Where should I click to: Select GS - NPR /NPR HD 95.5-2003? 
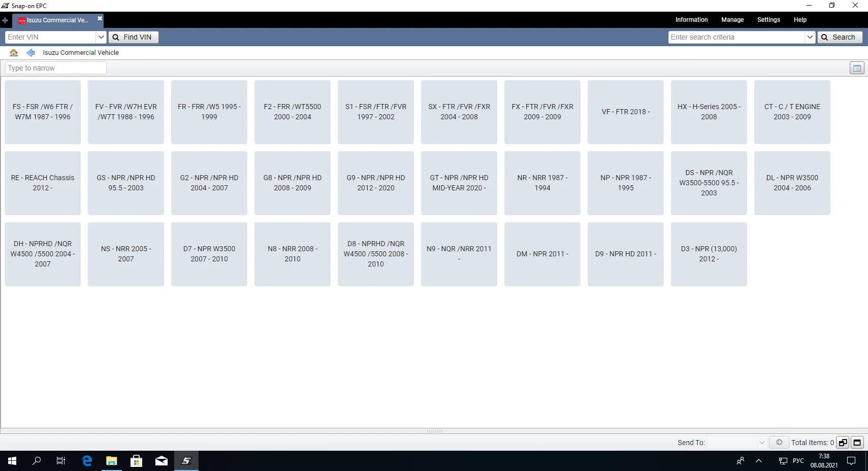(x=126, y=183)
